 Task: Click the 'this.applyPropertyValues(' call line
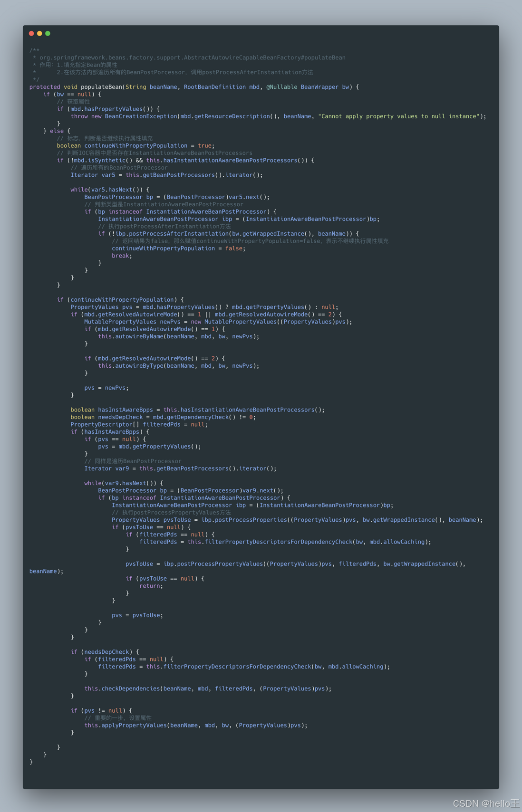(x=196, y=726)
